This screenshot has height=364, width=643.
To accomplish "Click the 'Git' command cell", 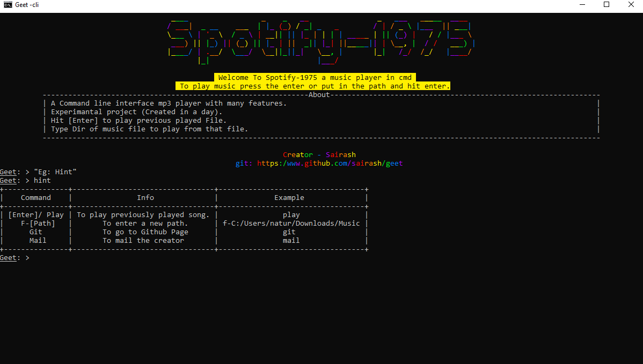I will click(35, 232).
